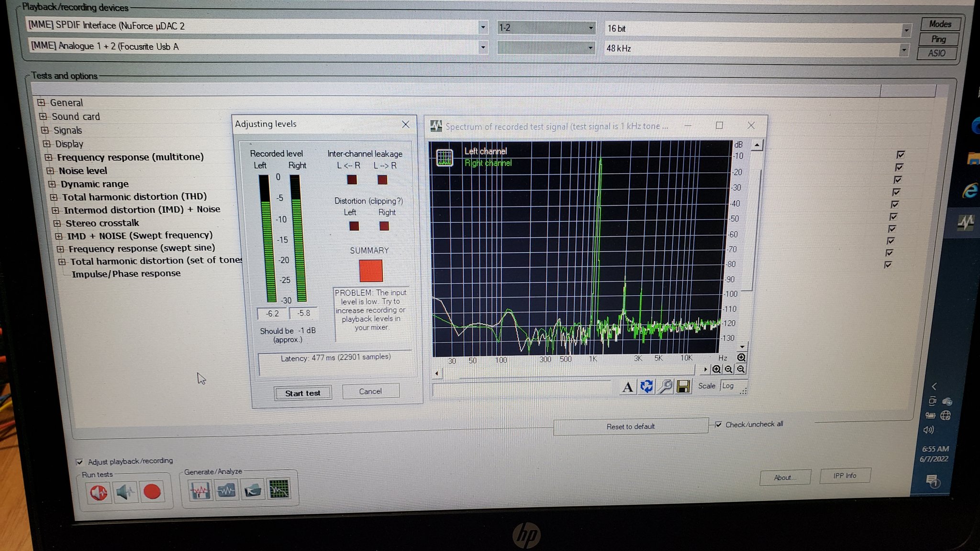Expand the General tree node
The width and height of the screenshot is (980, 551).
[x=41, y=102]
